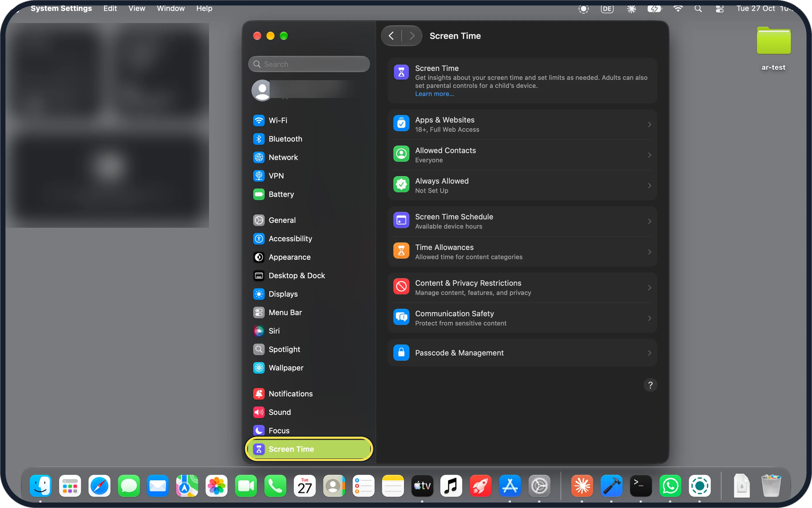
Task: Launch WhatsApp from the Dock
Action: tap(670, 486)
